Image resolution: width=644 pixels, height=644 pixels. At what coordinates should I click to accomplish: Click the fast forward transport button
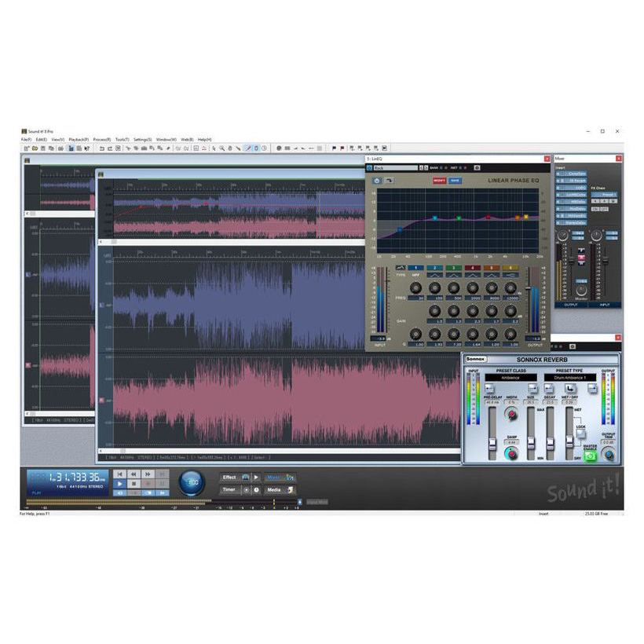[x=148, y=474]
